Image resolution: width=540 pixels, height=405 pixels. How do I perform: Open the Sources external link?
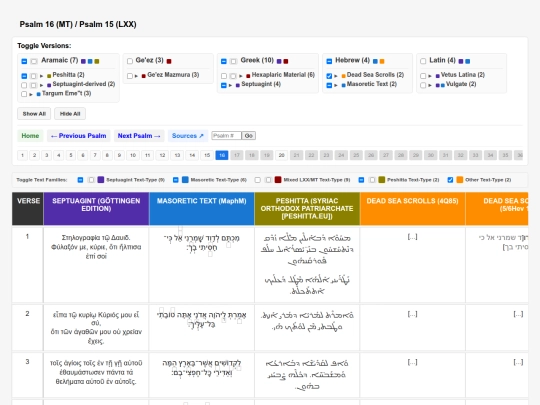(188, 136)
